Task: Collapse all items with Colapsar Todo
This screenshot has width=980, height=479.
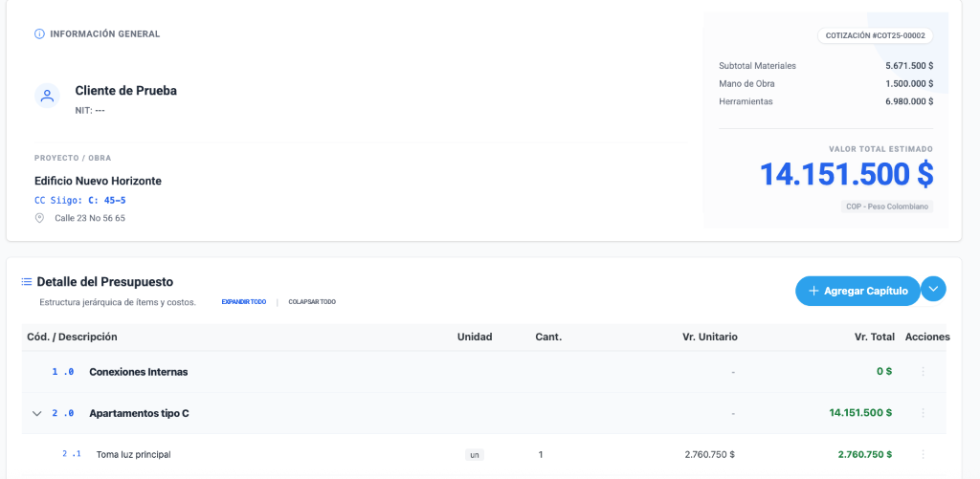Action: [x=312, y=302]
